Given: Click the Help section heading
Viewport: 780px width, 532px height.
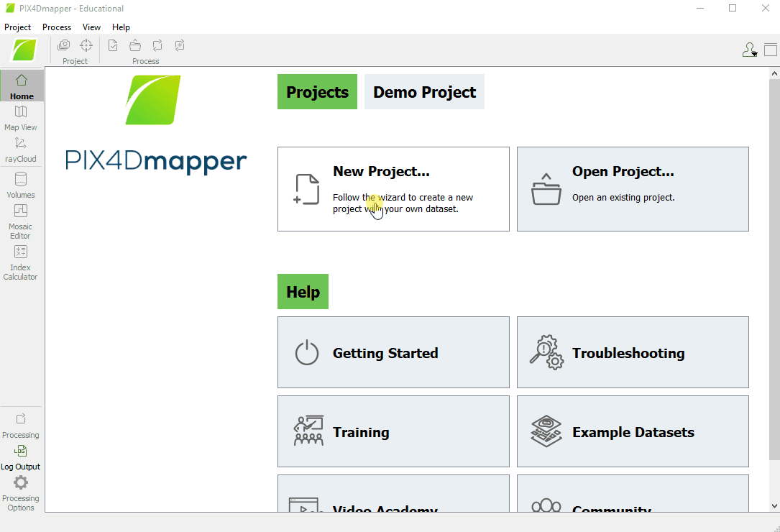Looking at the screenshot, I should (303, 292).
